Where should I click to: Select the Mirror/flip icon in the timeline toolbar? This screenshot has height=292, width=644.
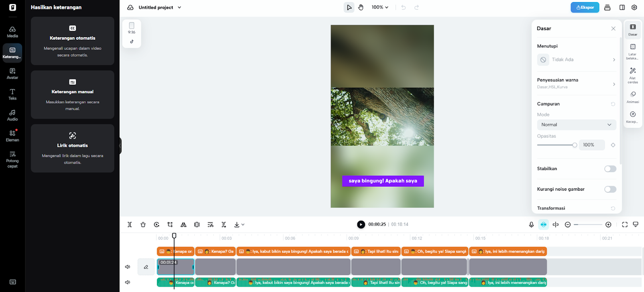(x=183, y=225)
